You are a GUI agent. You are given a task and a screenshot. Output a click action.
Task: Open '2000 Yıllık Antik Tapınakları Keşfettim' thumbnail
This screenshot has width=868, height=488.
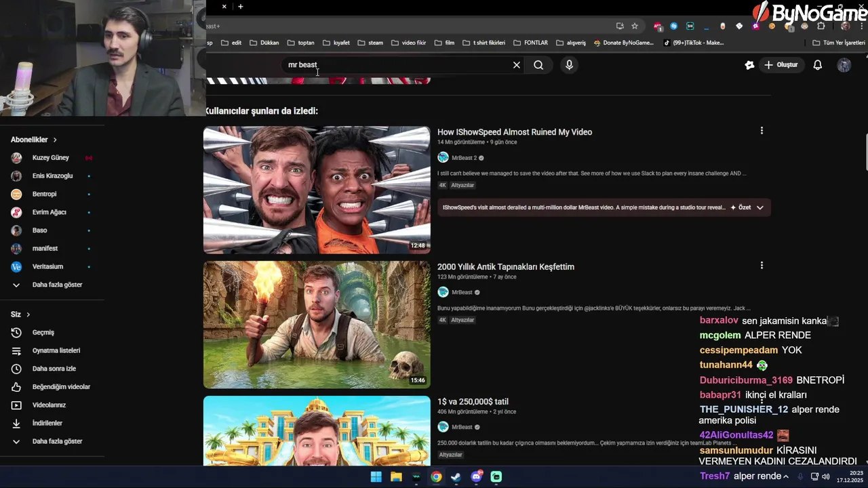pos(317,325)
